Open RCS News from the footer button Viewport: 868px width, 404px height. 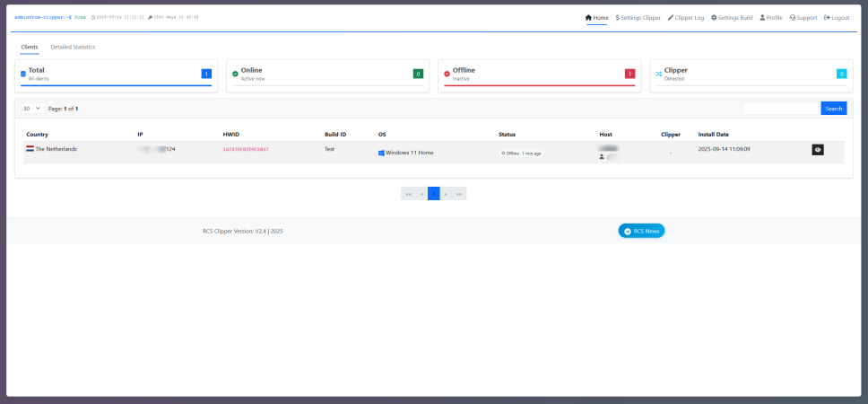pos(641,231)
